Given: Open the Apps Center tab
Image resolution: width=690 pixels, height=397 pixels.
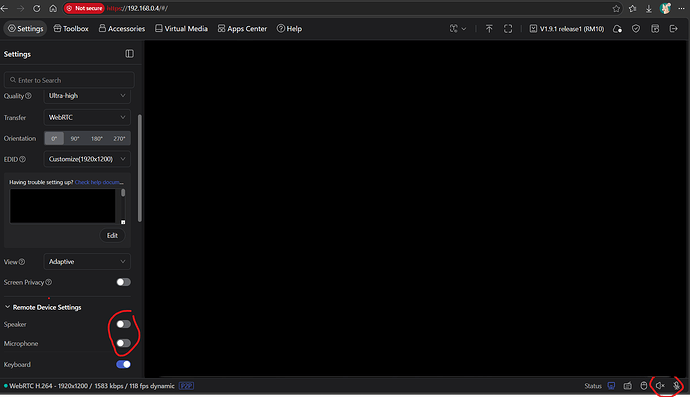Looking at the screenshot, I should pyautogui.click(x=242, y=29).
